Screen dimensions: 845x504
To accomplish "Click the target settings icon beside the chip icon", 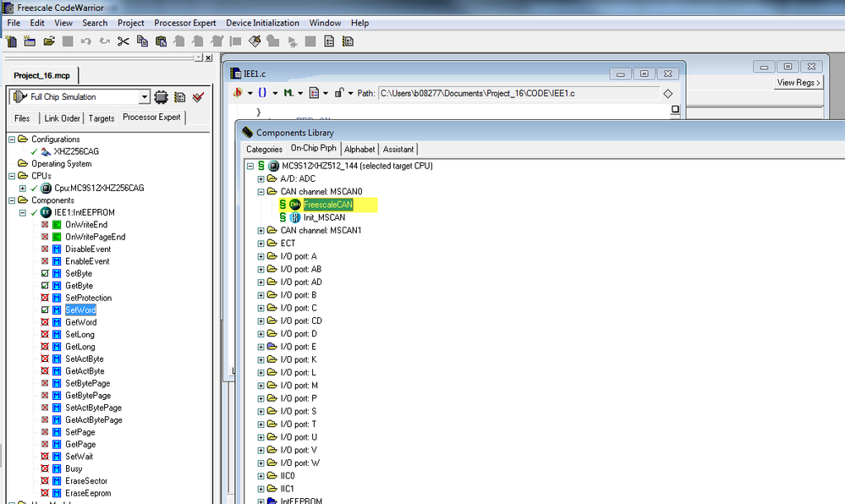I will (180, 97).
